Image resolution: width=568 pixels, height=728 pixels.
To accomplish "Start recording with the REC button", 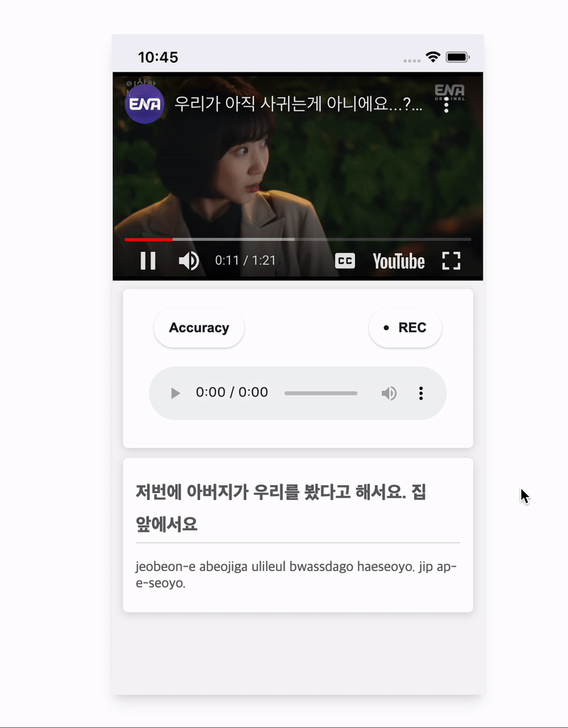I will (405, 328).
